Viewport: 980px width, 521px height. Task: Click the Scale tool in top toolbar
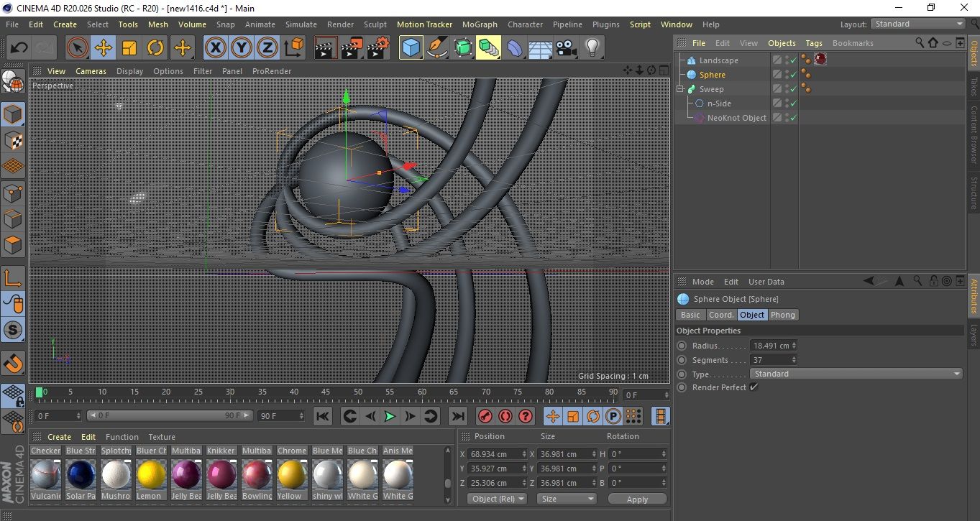[129, 48]
